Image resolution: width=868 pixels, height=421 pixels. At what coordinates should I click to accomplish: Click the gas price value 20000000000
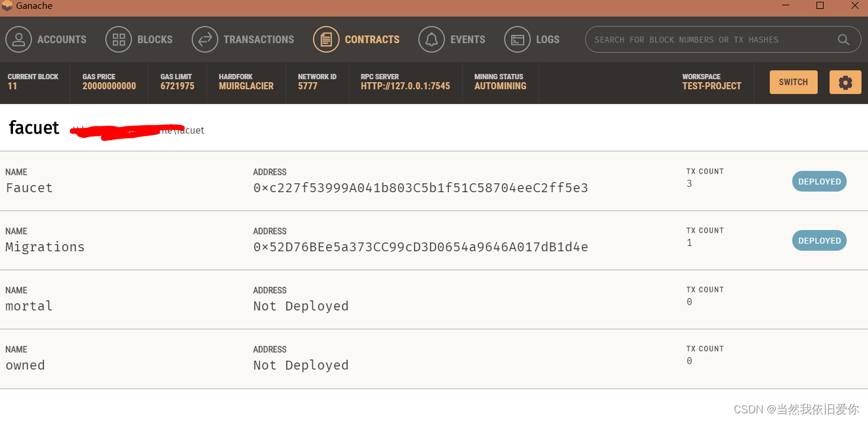109,86
